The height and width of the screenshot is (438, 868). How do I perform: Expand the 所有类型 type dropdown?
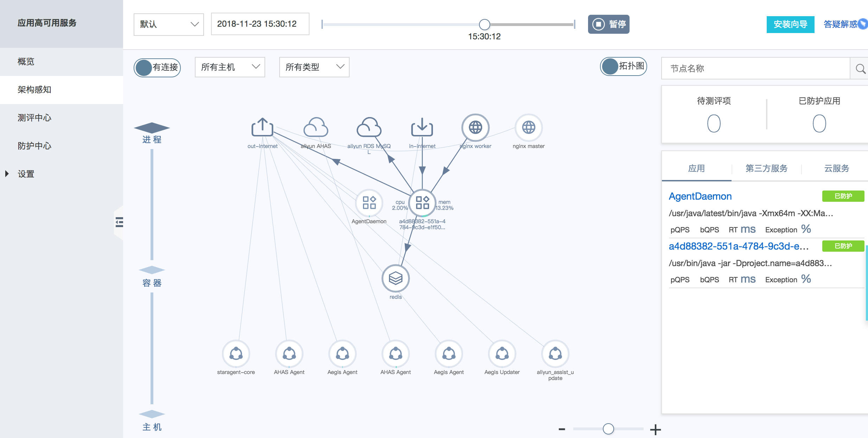pos(314,67)
